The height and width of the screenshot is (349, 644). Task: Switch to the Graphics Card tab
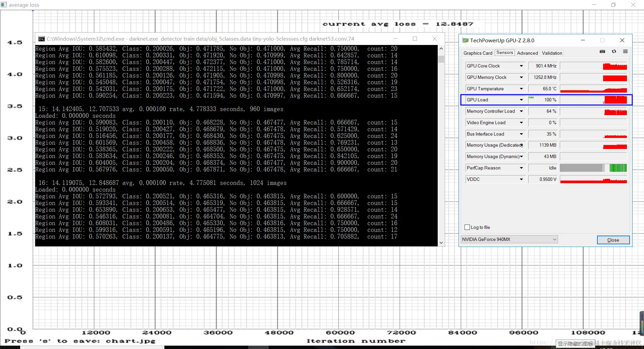tap(478, 53)
